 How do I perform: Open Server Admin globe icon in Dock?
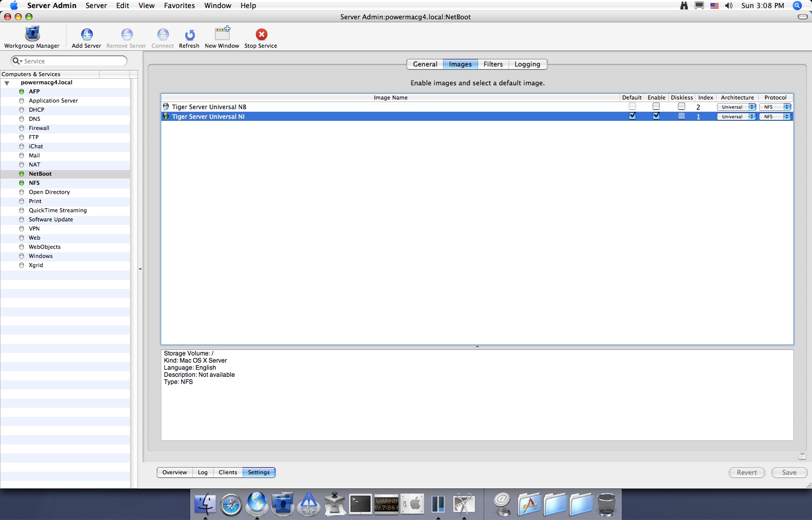(x=257, y=503)
